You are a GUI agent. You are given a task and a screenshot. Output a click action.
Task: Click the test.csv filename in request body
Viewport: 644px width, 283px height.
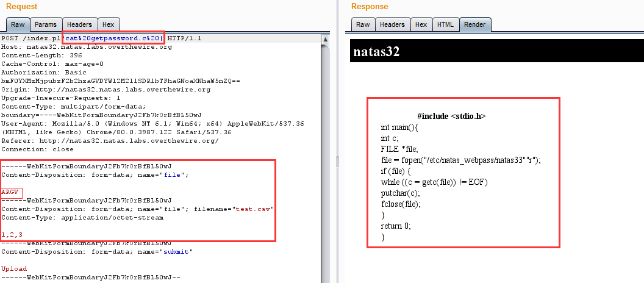254,209
